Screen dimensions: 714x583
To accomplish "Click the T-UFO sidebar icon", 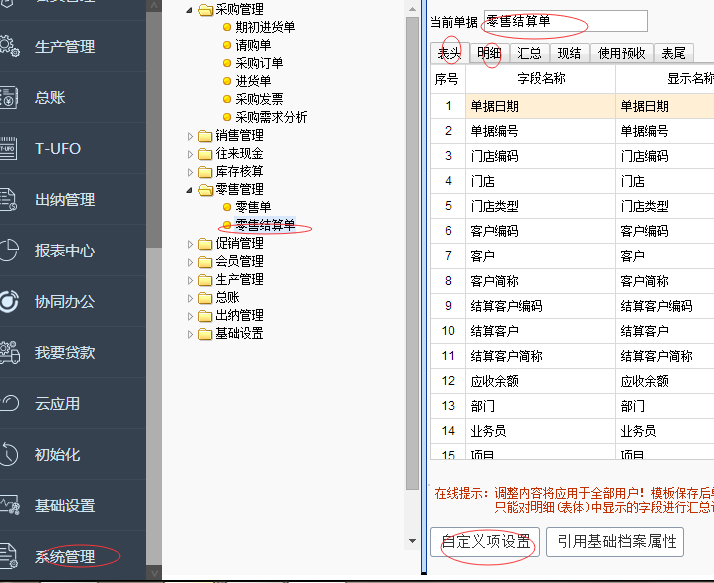I will [9, 148].
